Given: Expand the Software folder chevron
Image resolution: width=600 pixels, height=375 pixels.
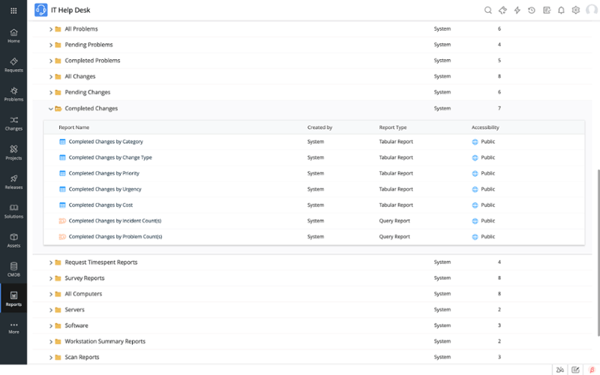Looking at the screenshot, I should click(x=51, y=326).
